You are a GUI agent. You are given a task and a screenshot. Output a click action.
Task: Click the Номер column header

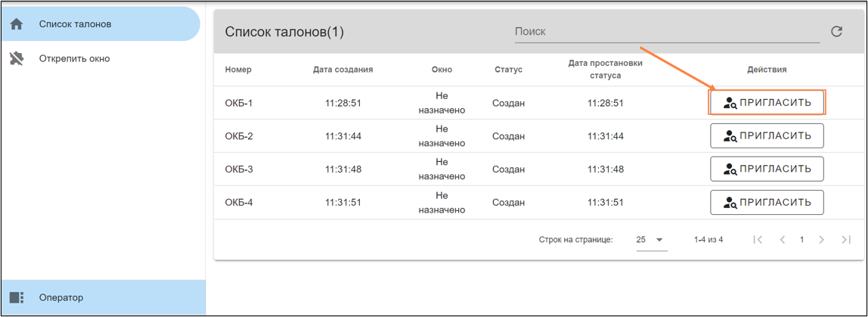point(238,70)
